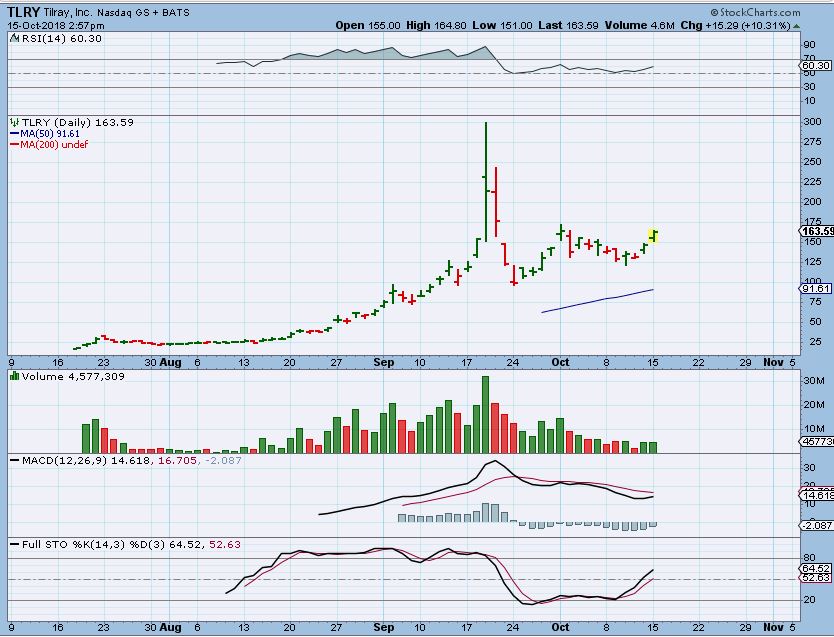Click the 30M label on volume axis
This screenshot has height=637, width=834.
coord(814,381)
